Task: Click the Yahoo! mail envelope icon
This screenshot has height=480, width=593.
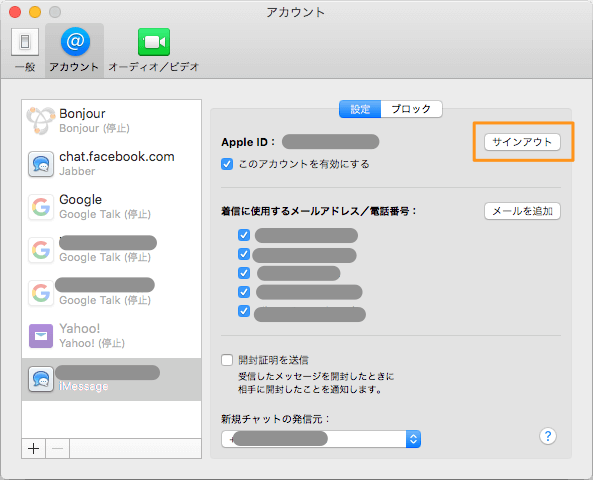Action: point(41,336)
